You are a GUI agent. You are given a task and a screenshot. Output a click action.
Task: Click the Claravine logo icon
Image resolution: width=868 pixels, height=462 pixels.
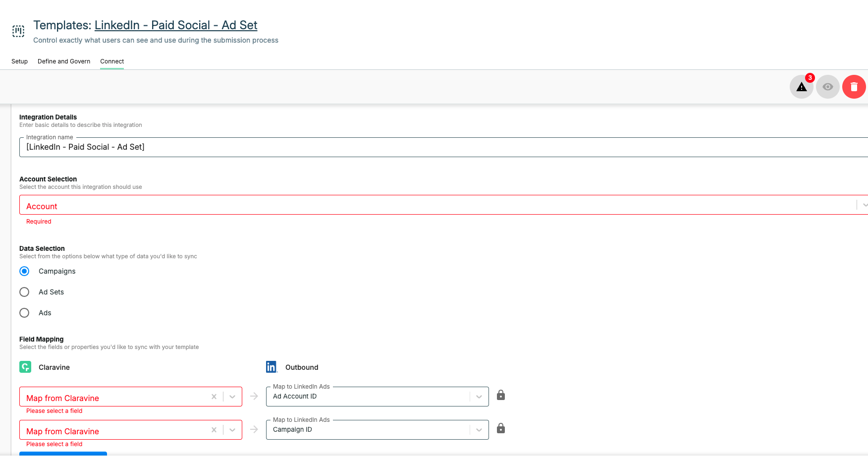point(25,367)
